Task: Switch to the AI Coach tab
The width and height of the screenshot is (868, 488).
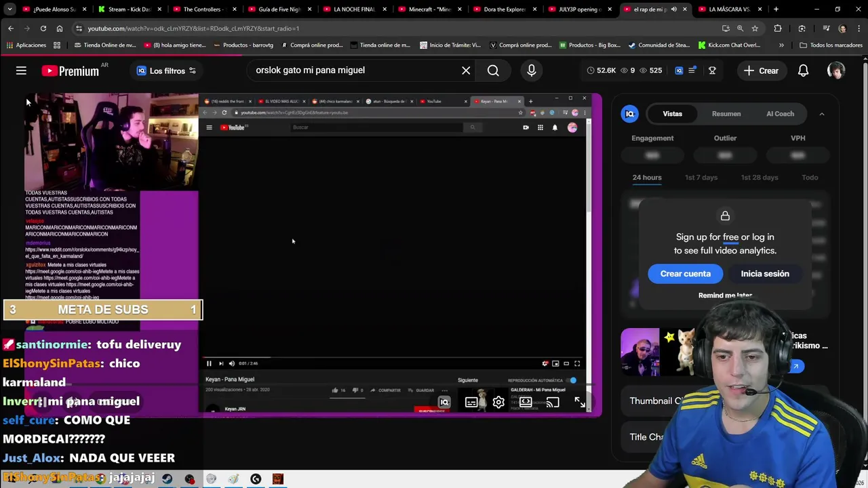Action: (780, 114)
